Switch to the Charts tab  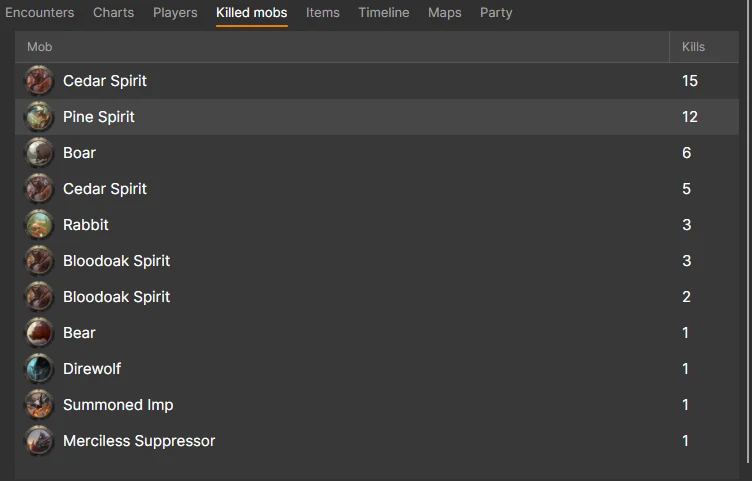tap(113, 12)
